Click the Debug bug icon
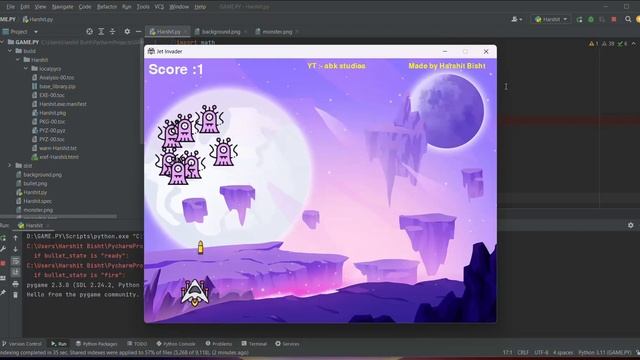 click(x=591, y=19)
